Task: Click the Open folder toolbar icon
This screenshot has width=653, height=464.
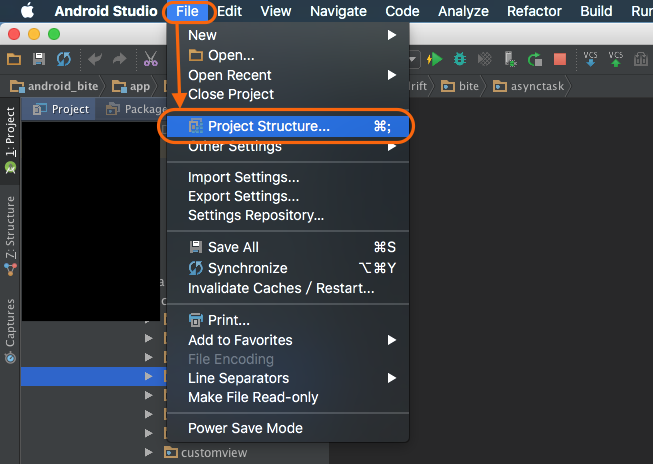Action: 14,59
